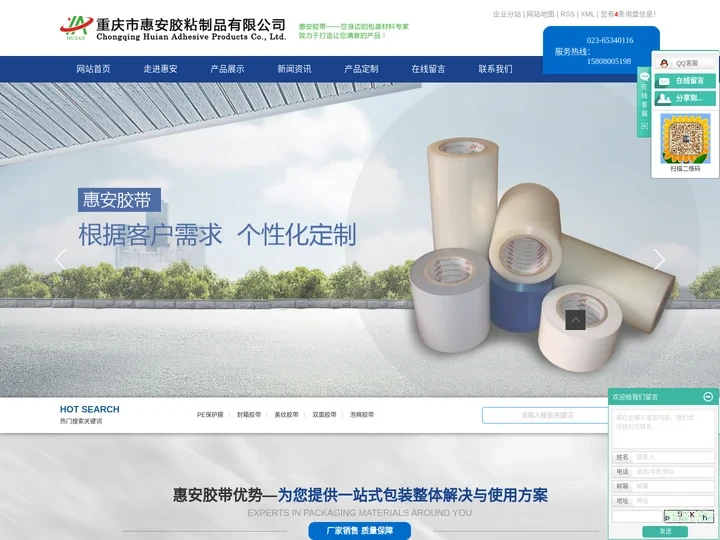Click the 扫描二维码 caption

click(x=685, y=169)
